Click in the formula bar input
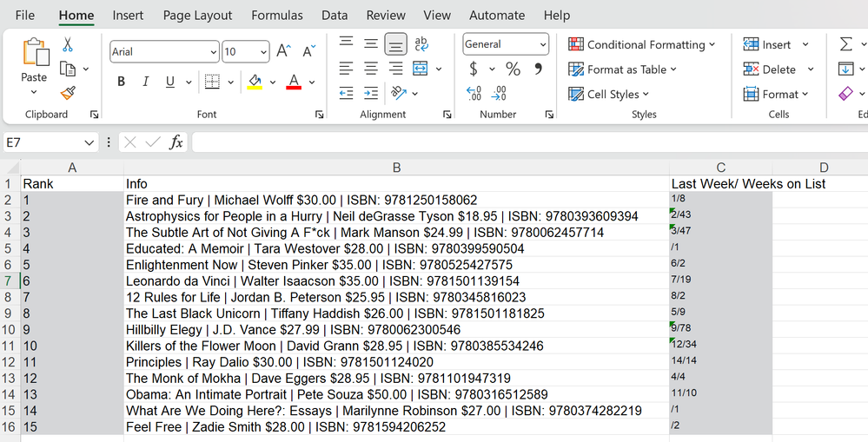The height and width of the screenshot is (442, 868). pos(529,142)
